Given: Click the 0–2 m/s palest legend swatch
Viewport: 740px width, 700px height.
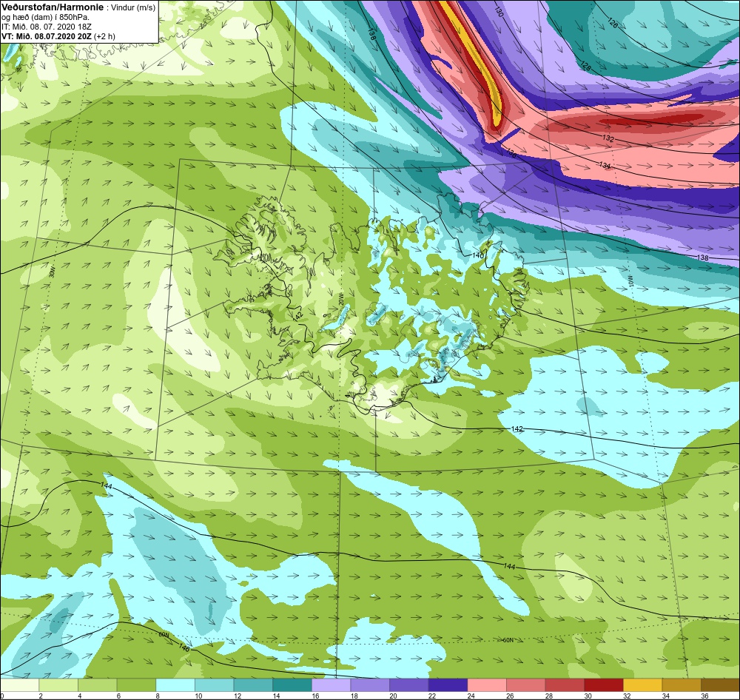Looking at the screenshot, I should [x=20, y=685].
